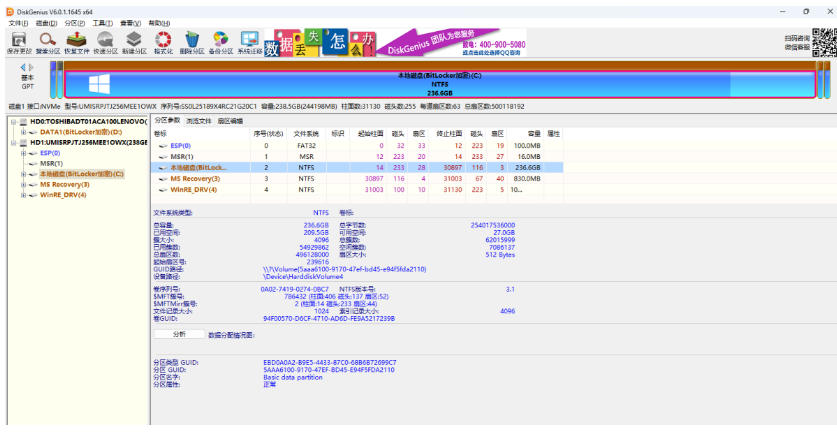This screenshot has height=432, width=837.
Task: Click the blue NTFS partition bar in the disk map
Action: 440,81
